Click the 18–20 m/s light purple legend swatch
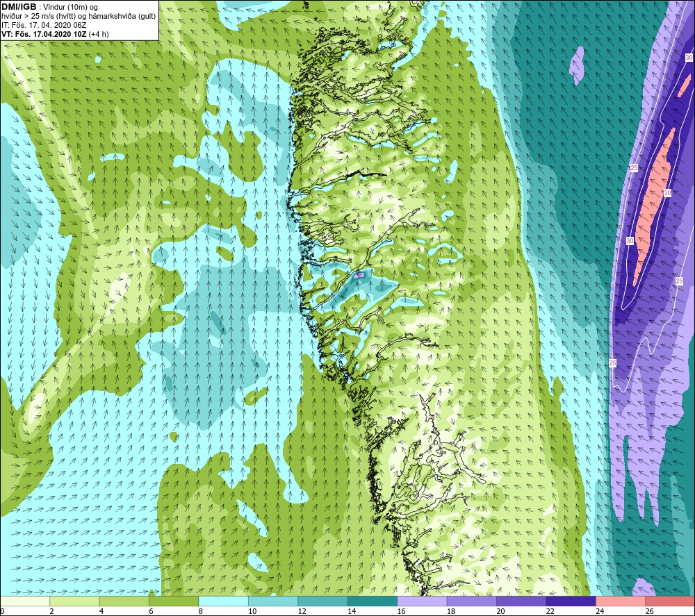695x616 pixels. pyautogui.click(x=472, y=601)
